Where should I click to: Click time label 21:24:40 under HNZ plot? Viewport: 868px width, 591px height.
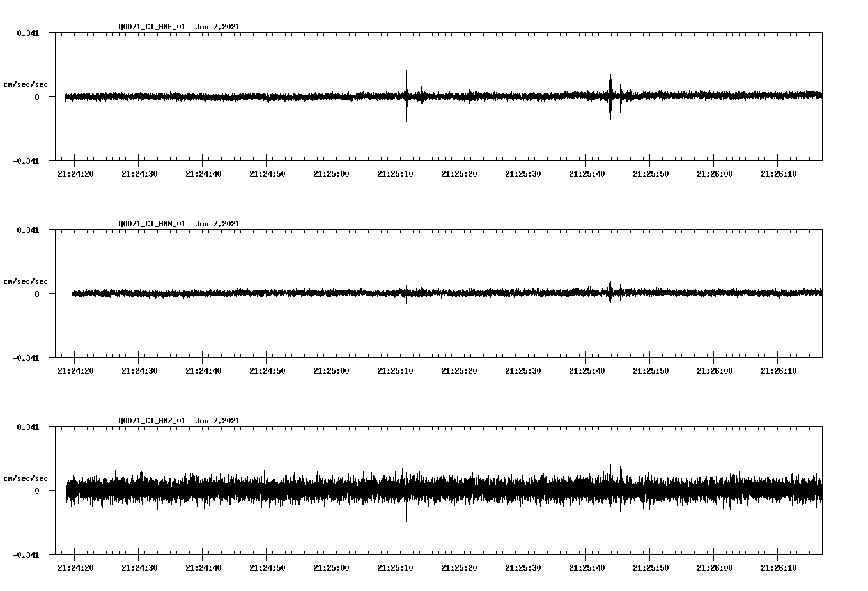click(203, 567)
